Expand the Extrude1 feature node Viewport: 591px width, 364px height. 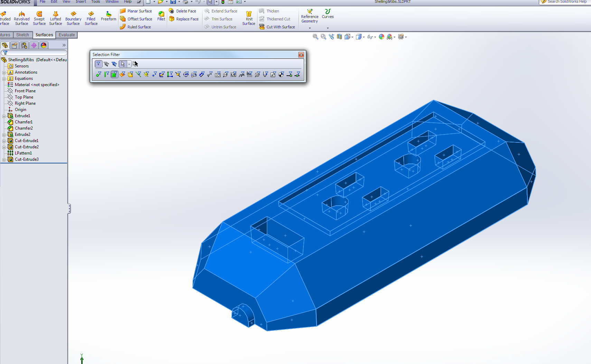coord(4,116)
